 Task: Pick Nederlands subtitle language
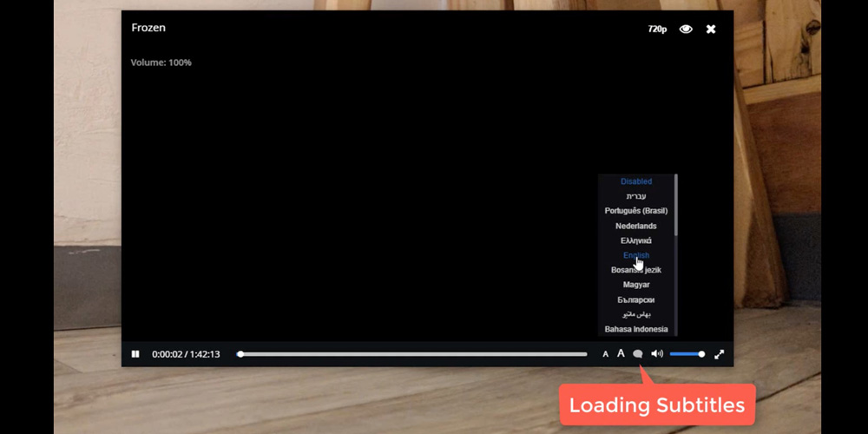tap(636, 226)
